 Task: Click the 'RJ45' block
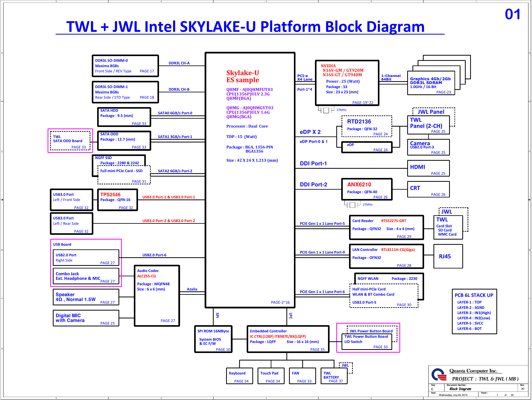448,256
